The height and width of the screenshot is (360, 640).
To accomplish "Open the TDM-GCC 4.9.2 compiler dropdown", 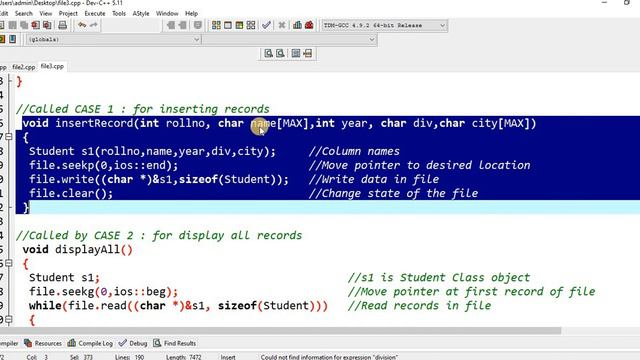I will 384,25.
